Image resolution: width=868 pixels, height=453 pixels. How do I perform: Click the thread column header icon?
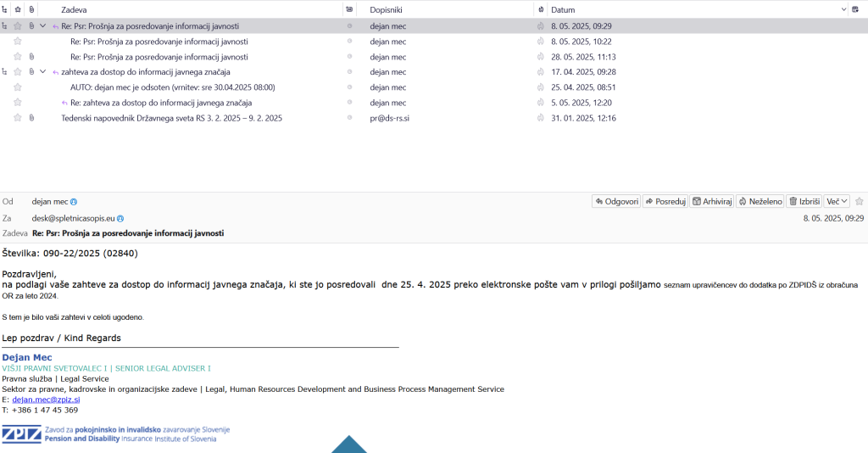[x=5, y=9]
